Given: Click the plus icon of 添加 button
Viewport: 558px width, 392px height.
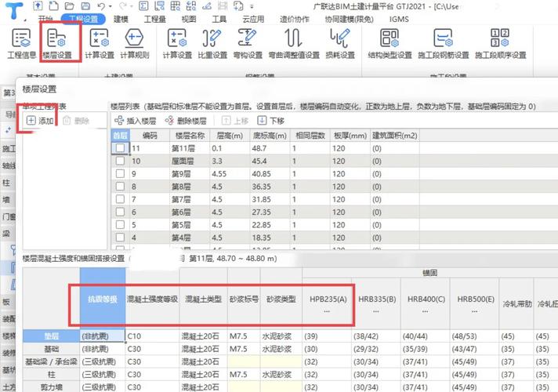Looking at the screenshot, I should click(x=31, y=121).
